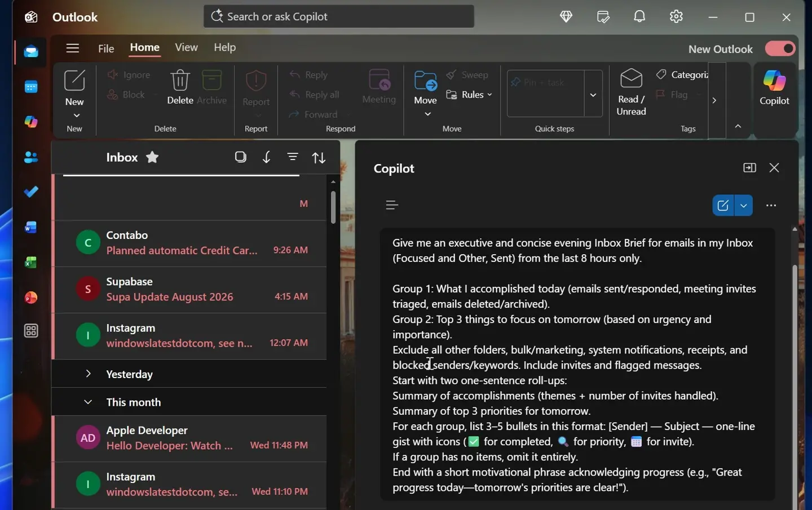The image size is (812, 510).
Task: Open the More apps grid icon
Action: pyautogui.click(x=31, y=331)
